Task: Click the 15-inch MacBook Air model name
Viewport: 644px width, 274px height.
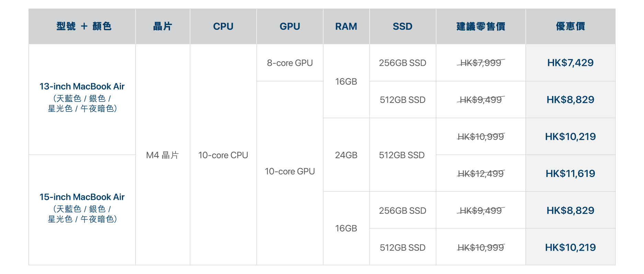Action: (82, 197)
